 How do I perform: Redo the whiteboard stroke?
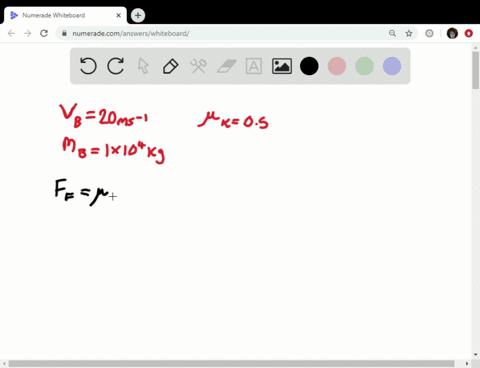click(116, 66)
